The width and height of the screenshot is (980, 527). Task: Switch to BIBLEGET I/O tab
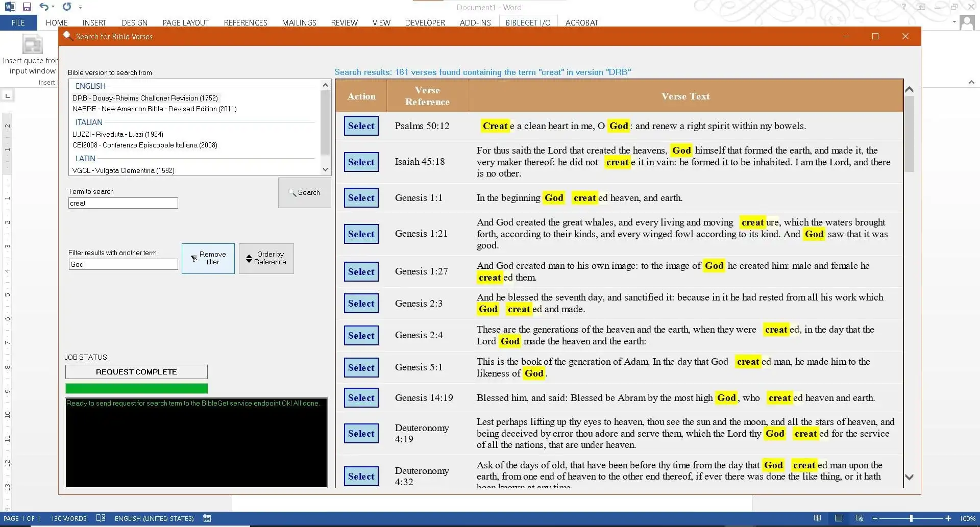[x=528, y=22]
